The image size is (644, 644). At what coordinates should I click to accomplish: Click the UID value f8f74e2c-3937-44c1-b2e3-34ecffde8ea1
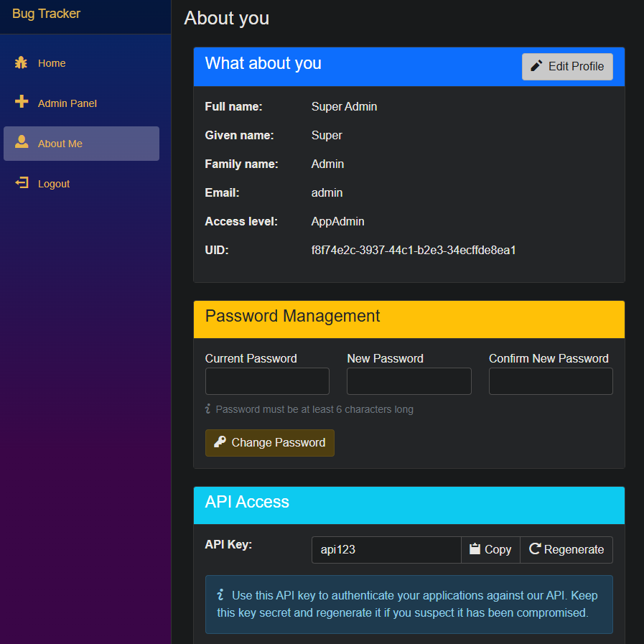pyautogui.click(x=413, y=250)
